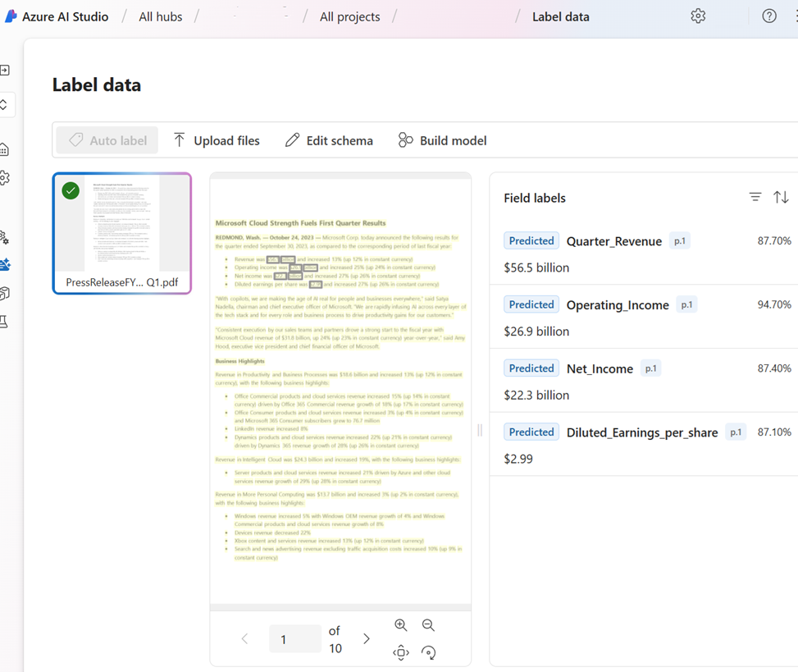Image resolution: width=798 pixels, height=672 pixels.
Task: Open the help question mark icon
Action: 769,16
